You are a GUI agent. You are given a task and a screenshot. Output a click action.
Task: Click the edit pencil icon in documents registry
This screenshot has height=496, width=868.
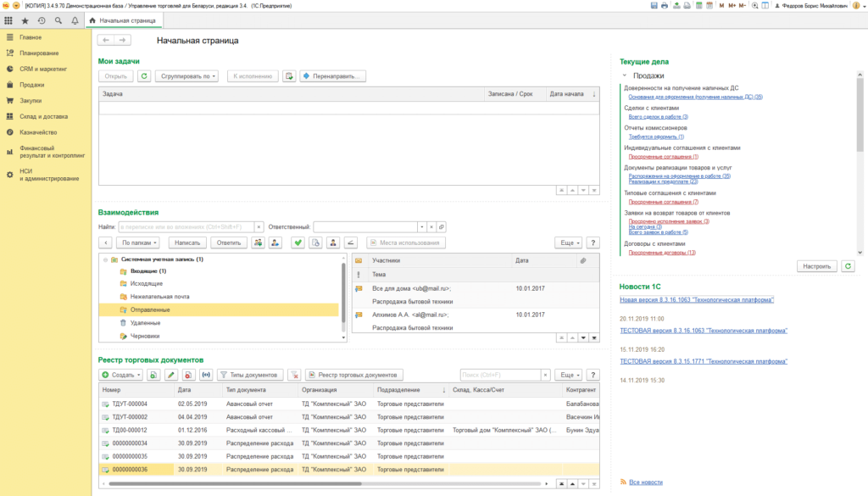[171, 375]
